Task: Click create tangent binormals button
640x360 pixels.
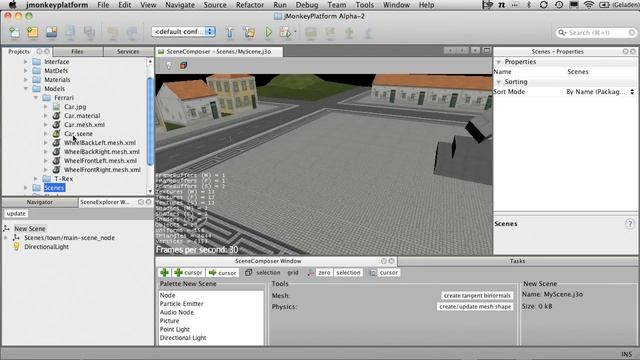Action: click(x=477, y=295)
